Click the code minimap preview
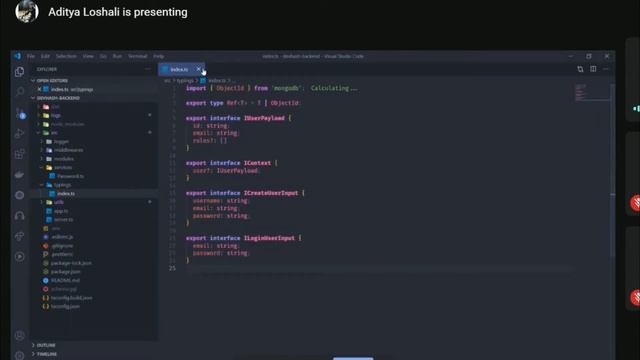The width and height of the screenshot is (640, 360). (x=592, y=93)
